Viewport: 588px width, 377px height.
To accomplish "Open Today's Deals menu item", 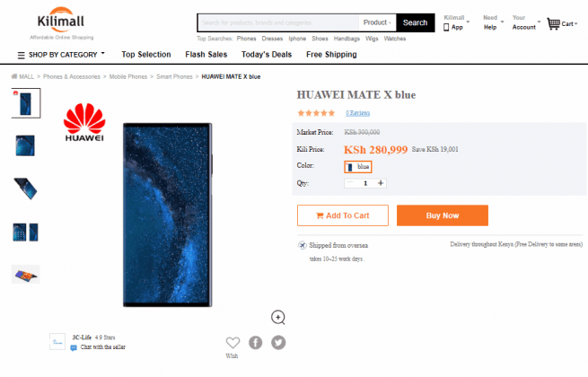I will pos(267,55).
